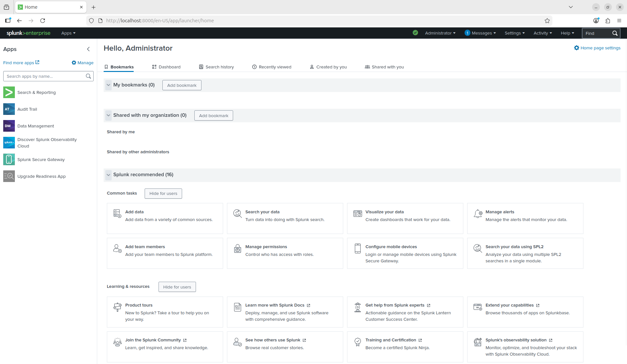The image size is (627, 364).
Task: Open the Search & Reporting app icon
Action: point(9,92)
